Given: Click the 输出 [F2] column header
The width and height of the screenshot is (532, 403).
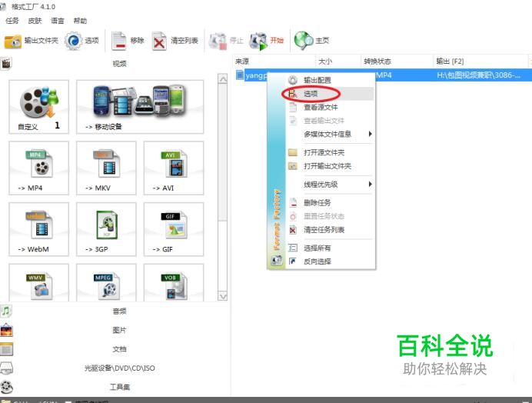Looking at the screenshot, I should point(480,62).
